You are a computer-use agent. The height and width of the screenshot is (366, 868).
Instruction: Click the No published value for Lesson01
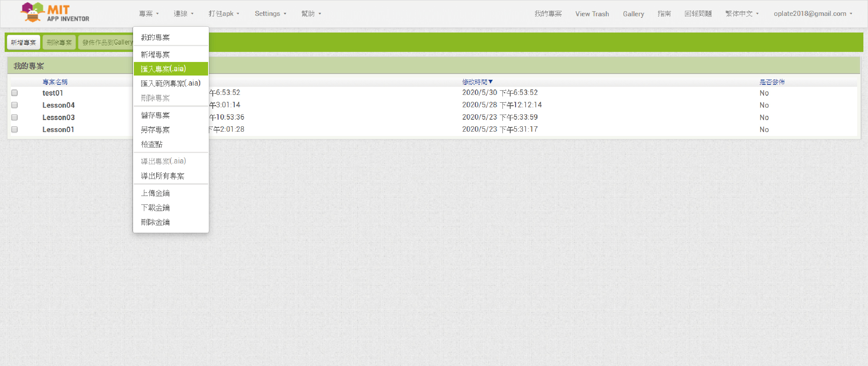[x=764, y=129]
